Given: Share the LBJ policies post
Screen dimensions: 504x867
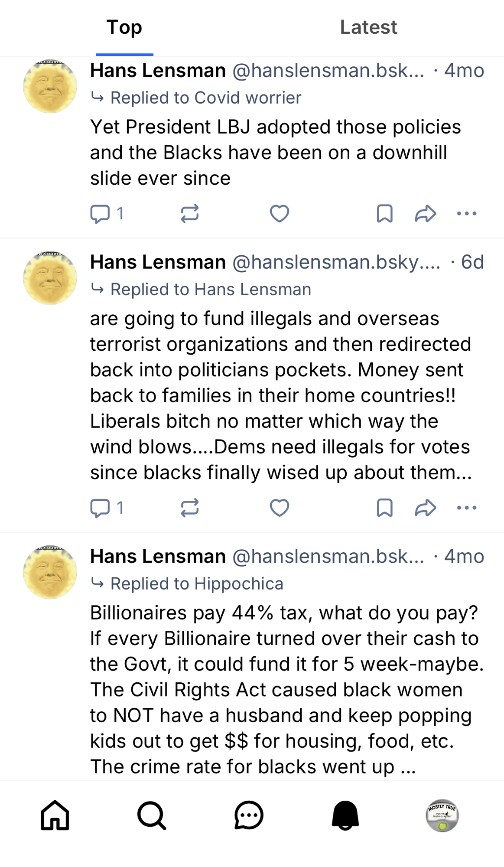Looking at the screenshot, I should point(426,214).
